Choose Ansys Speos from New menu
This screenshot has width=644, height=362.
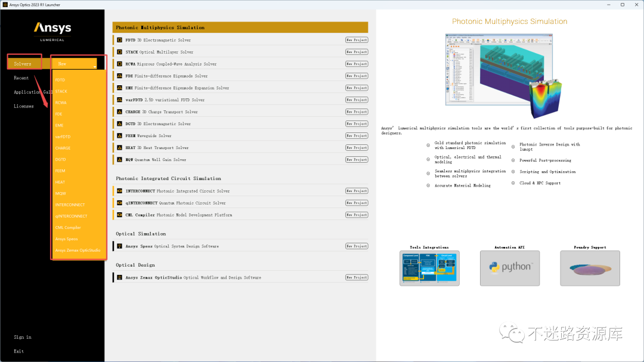[67, 239]
